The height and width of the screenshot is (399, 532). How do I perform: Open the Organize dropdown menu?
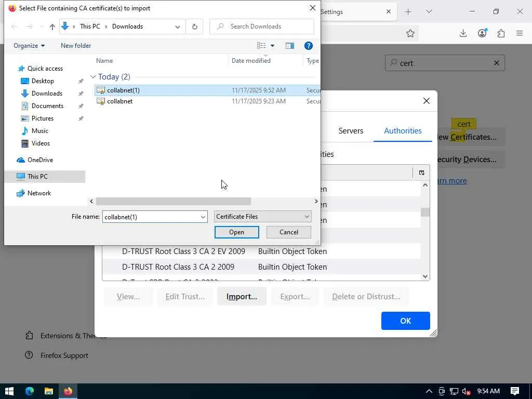pyautogui.click(x=29, y=46)
